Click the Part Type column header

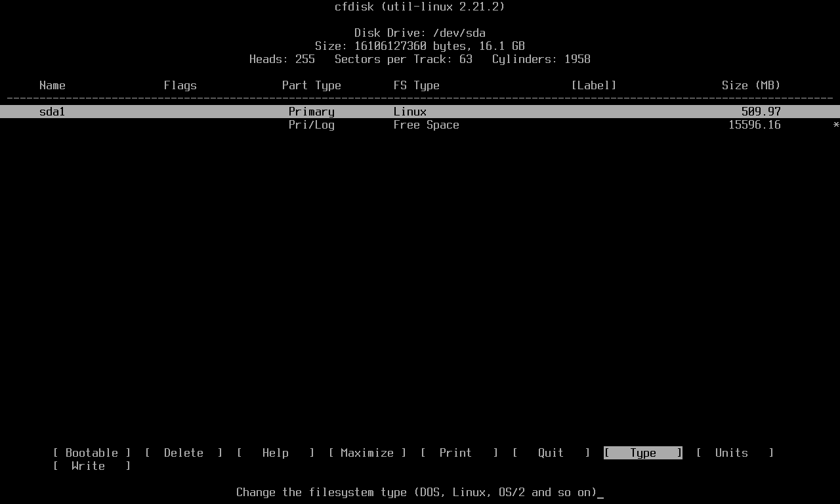(x=312, y=85)
